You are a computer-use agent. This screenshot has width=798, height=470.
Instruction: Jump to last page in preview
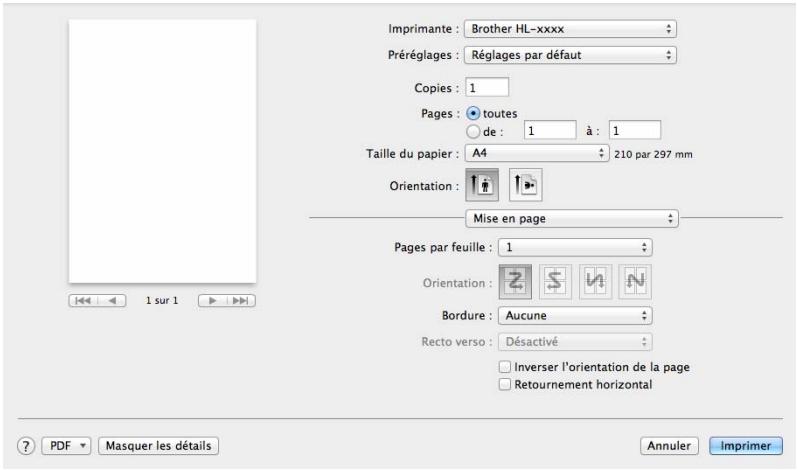click(x=241, y=301)
